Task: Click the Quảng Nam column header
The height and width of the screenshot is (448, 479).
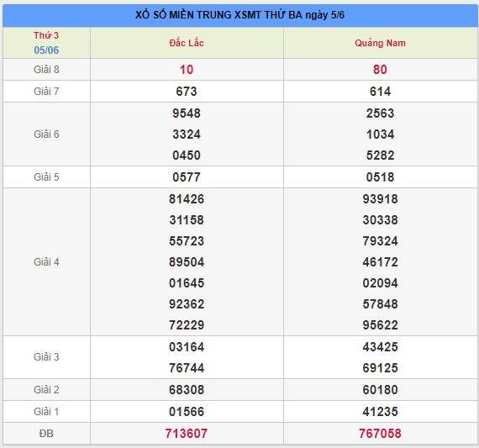Action: pyautogui.click(x=380, y=43)
